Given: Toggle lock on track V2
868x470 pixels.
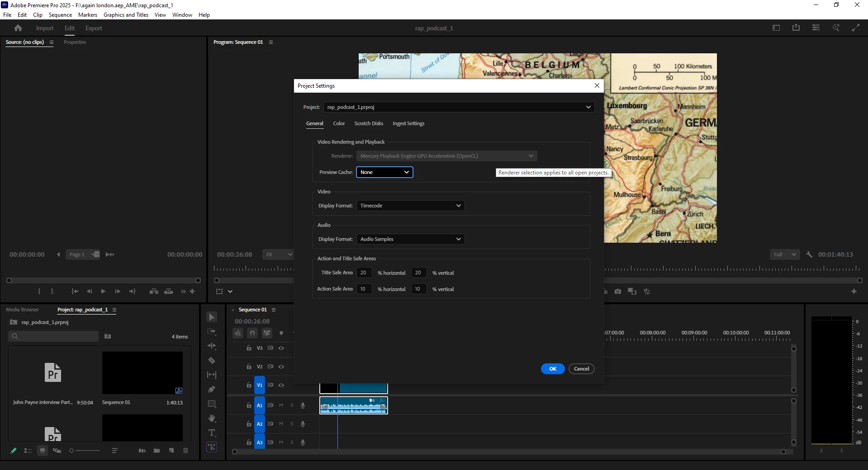Looking at the screenshot, I should [x=249, y=367].
